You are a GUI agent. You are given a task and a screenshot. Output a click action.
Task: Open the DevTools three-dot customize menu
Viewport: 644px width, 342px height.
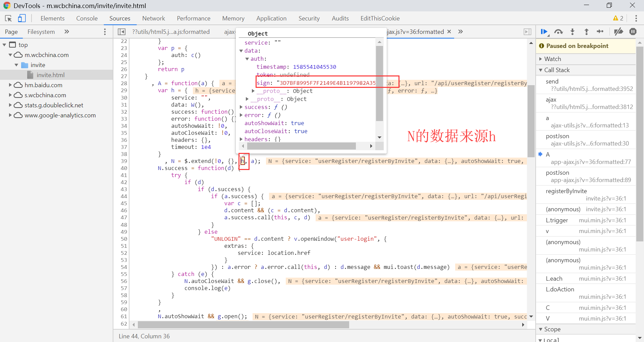636,18
